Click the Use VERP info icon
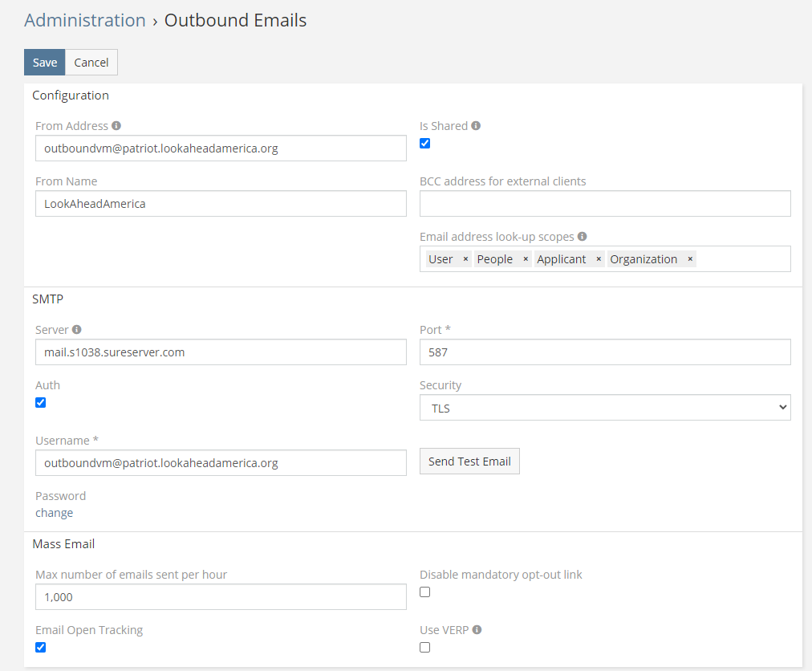Screen dimensions: 812x671 (477, 630)
